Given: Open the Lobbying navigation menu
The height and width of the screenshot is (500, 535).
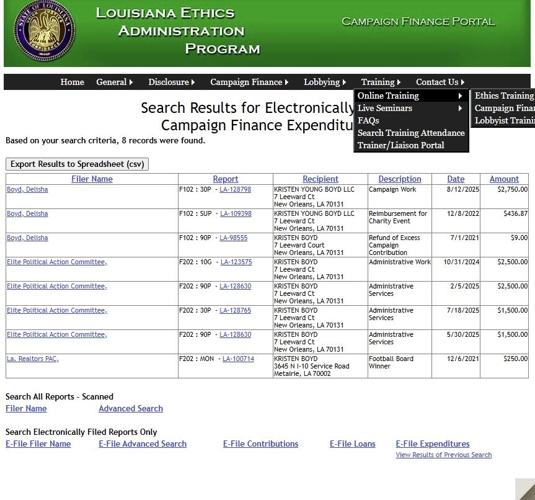Looking at the screenshot, I should [x=325, y=82].
